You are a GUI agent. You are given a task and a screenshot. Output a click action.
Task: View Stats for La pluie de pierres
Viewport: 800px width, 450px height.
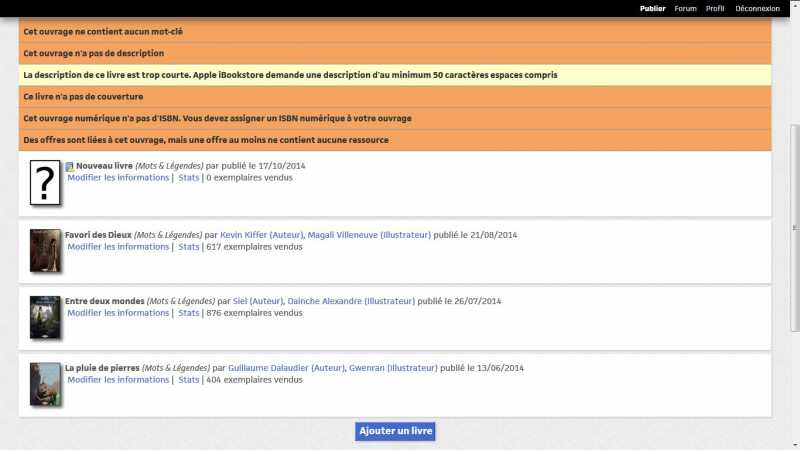pos(189,380)
